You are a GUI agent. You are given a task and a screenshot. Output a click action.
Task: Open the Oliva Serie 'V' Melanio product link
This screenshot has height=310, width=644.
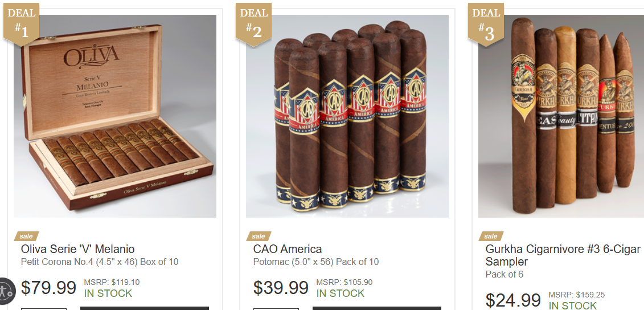77,249
